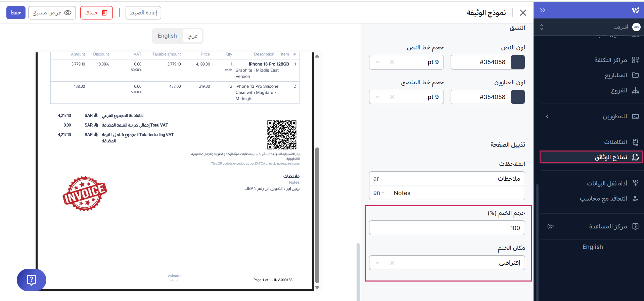
Task: Expand the stamp position dropdown
Action: [377, 263]
